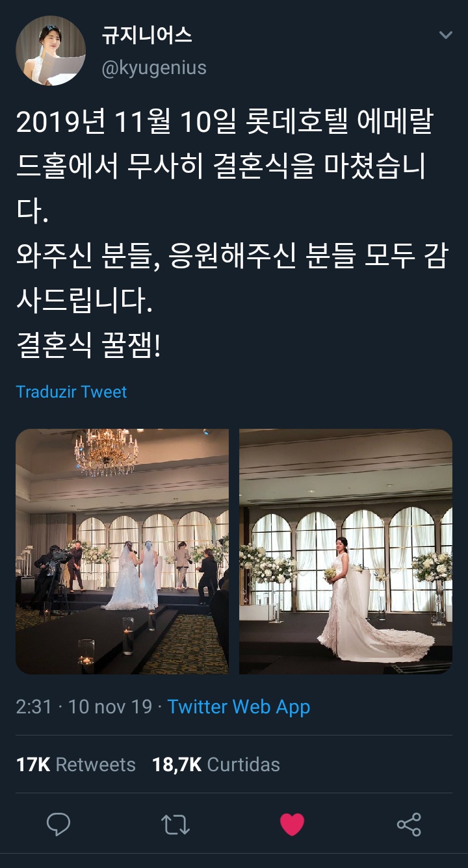Image resolution: width=468 pixels, height=868 pixels.
Task: Tap the display name 규지니어스
Action: (147, 35)
